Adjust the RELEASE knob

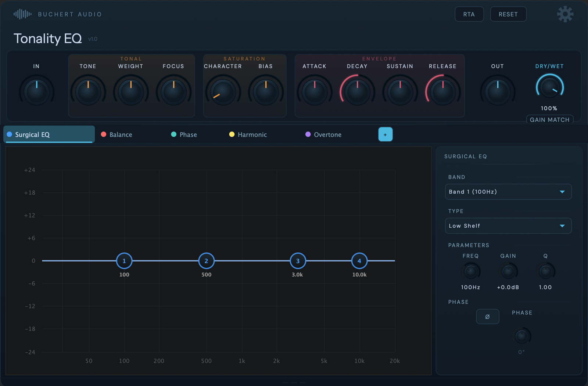442,91
